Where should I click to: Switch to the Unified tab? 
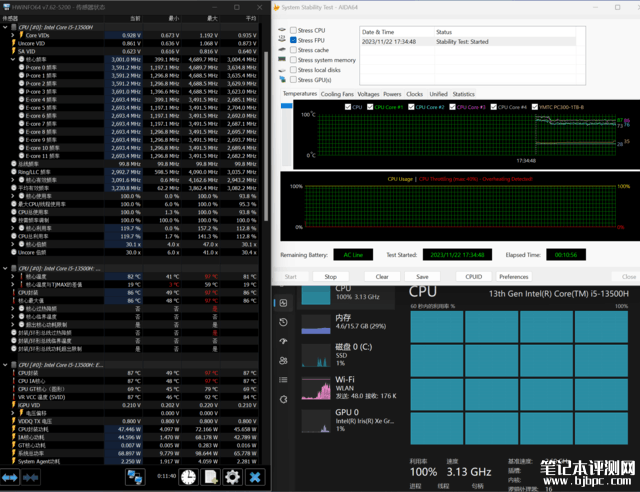click(x=438, y=94)
